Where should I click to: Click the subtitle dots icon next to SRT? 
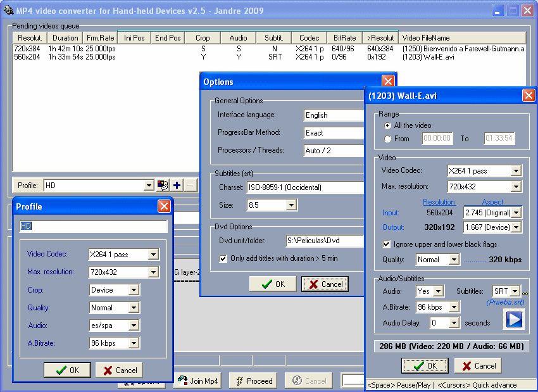click(x=525, y=293)
